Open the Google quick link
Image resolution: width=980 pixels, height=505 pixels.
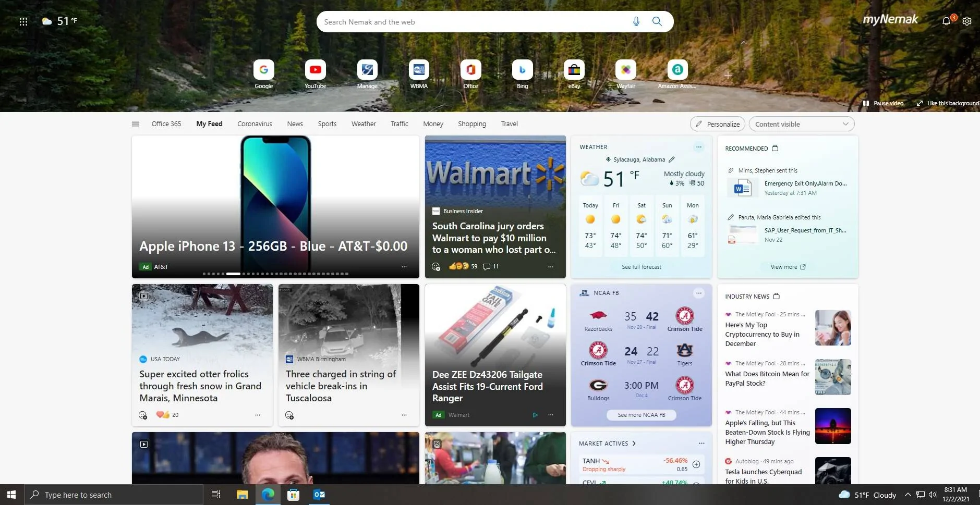264,74
